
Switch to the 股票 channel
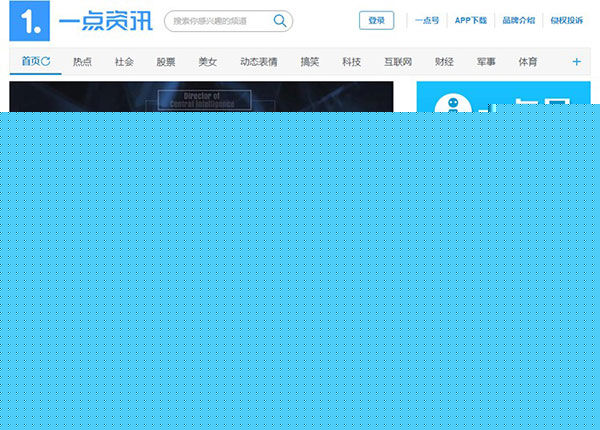166,62
